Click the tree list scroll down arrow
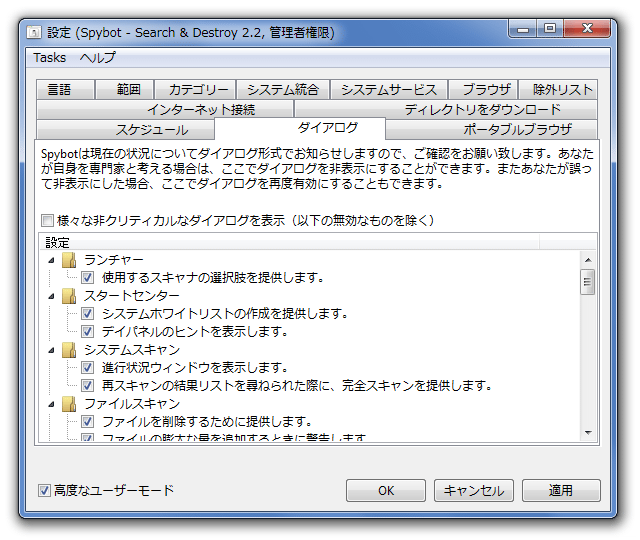This screenshot has width=640, height=540. [588, 433]
